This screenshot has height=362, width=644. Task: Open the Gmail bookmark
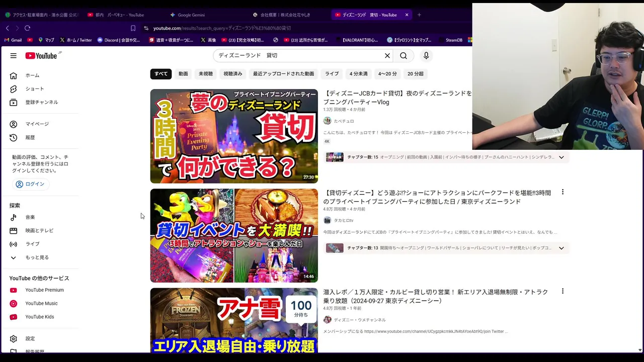(x=13, y=40)
